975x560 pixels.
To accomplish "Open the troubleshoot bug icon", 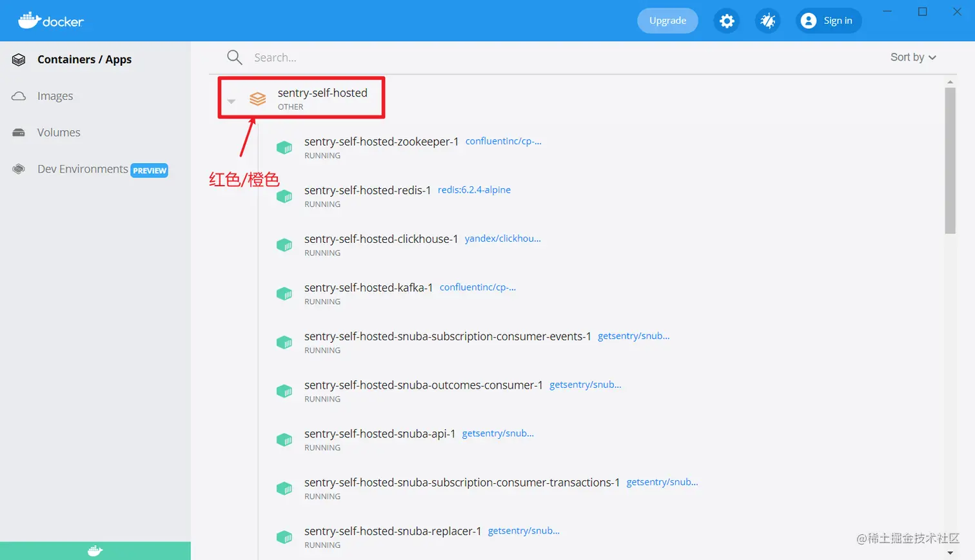I will (767, 21).
